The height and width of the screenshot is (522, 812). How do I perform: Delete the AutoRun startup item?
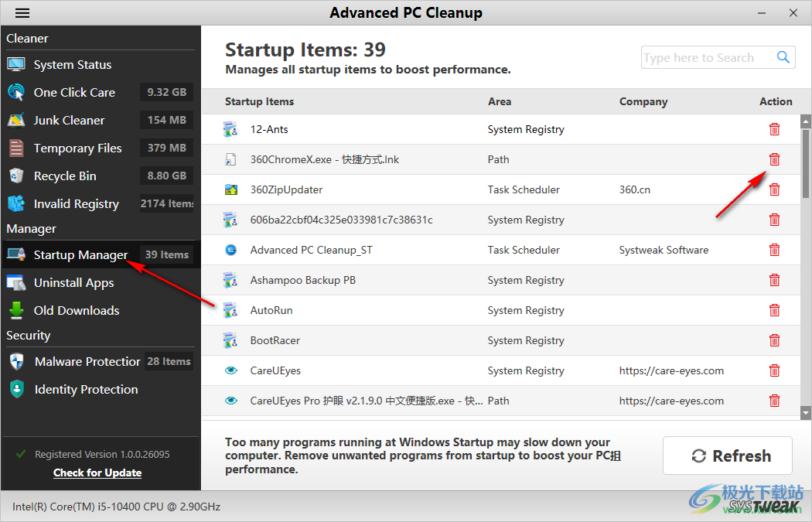(774, 310)
